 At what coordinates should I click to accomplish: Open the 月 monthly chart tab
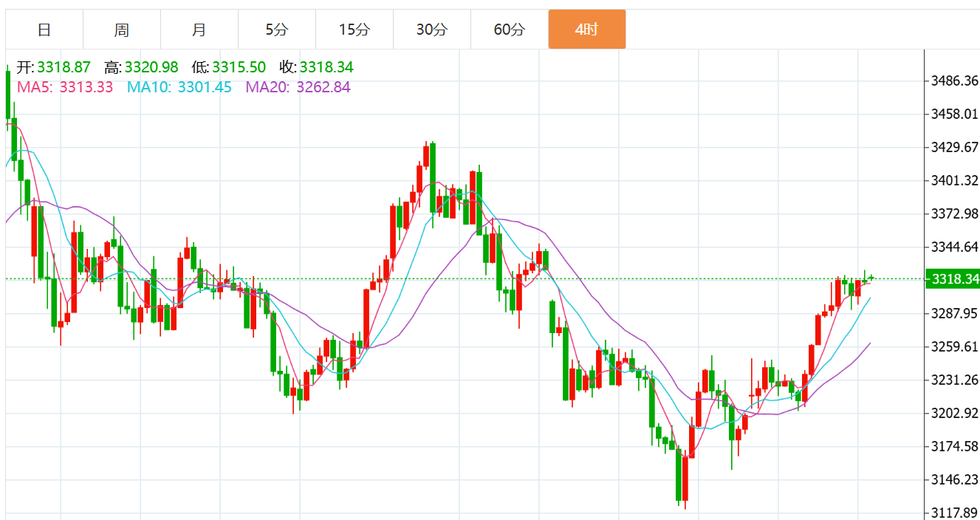point(199,30)
